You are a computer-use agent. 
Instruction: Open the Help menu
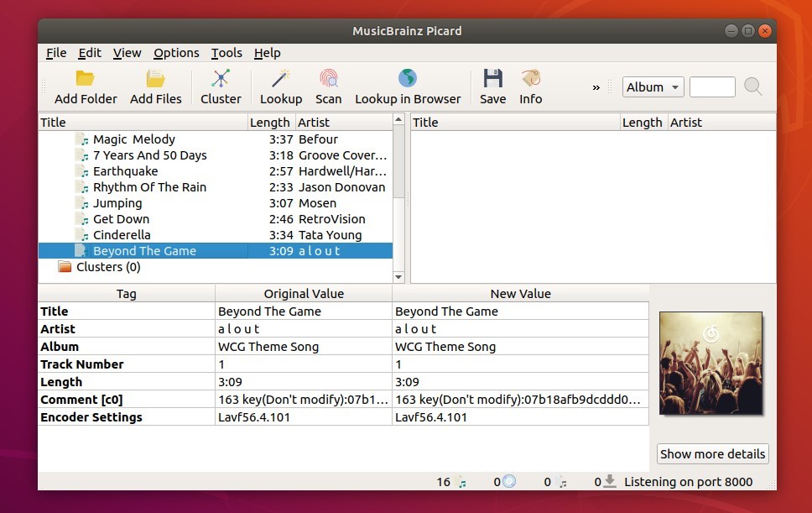(268, 53)
